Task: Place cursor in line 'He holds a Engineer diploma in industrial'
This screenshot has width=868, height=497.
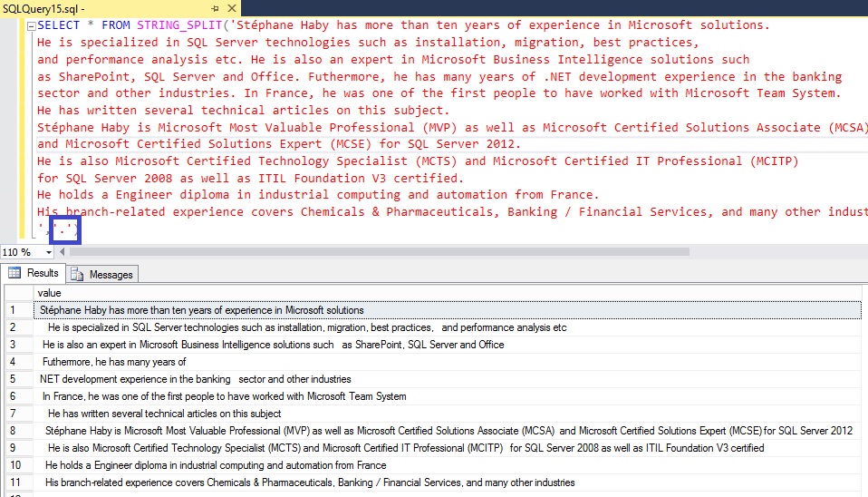Action: pyautogui.click(x=318, y=195)
